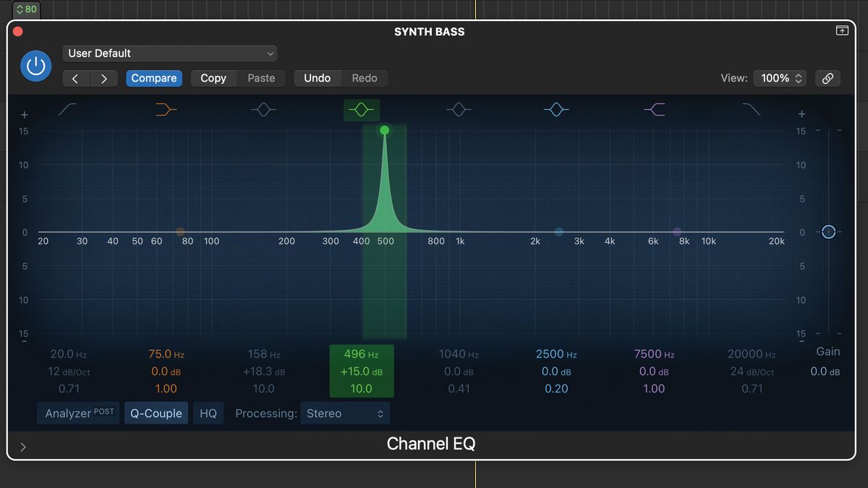
Task: Switch to the next preset with right arrow
Action: tap(103, 78)
